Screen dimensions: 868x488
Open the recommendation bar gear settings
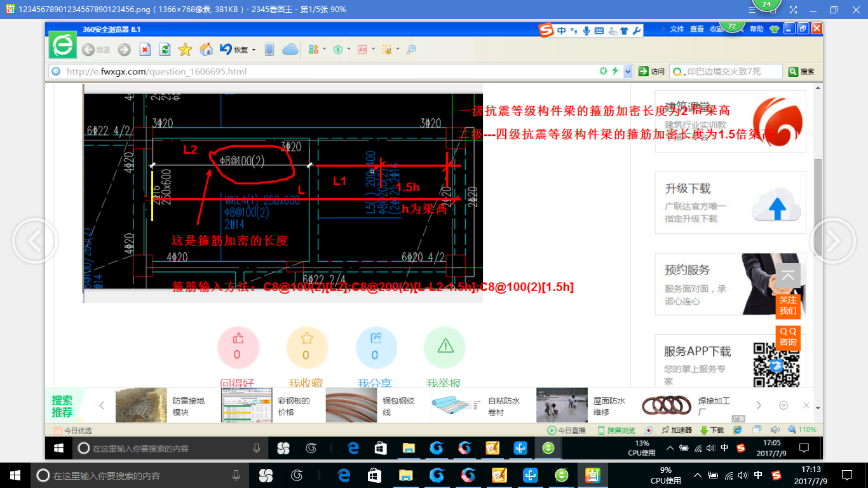783,405
